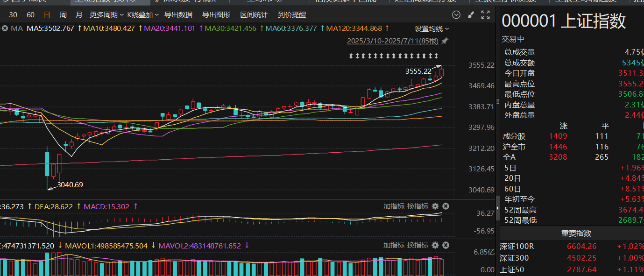Click 加指标 in the volume panel
This screenshot has width=644, height=276.
(x=394, y=245)
